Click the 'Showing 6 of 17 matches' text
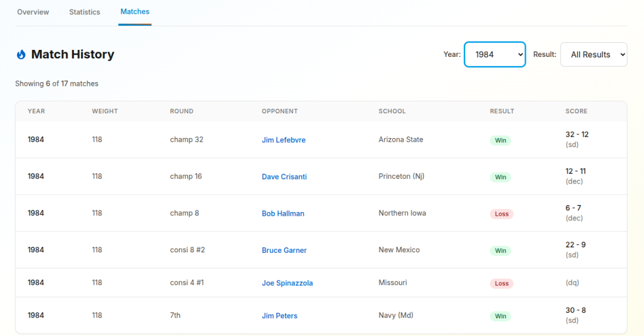The height and width of the screenshot is (336, 644). pyautogui.click(x=57, y=84)
